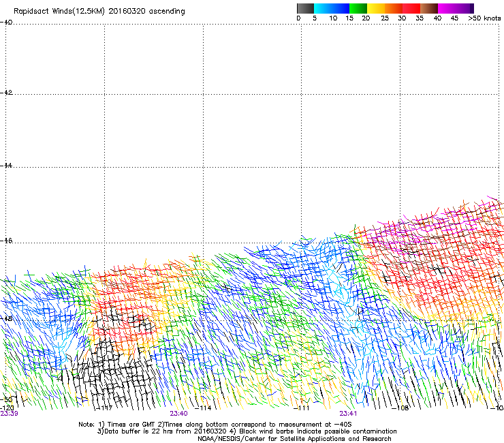Click the '-44' latitude axis label
This screenshot has width=504, height=443.
6,166
